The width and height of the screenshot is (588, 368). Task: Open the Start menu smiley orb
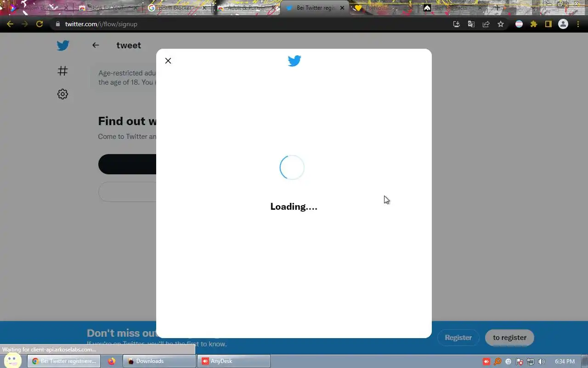pyautogui.click(x=12, y=361)
